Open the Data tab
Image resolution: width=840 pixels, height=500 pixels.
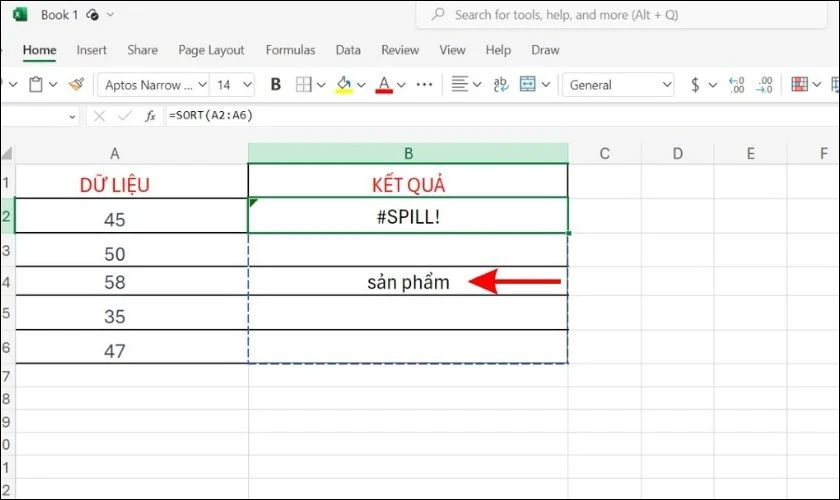(x=348, y=50)
